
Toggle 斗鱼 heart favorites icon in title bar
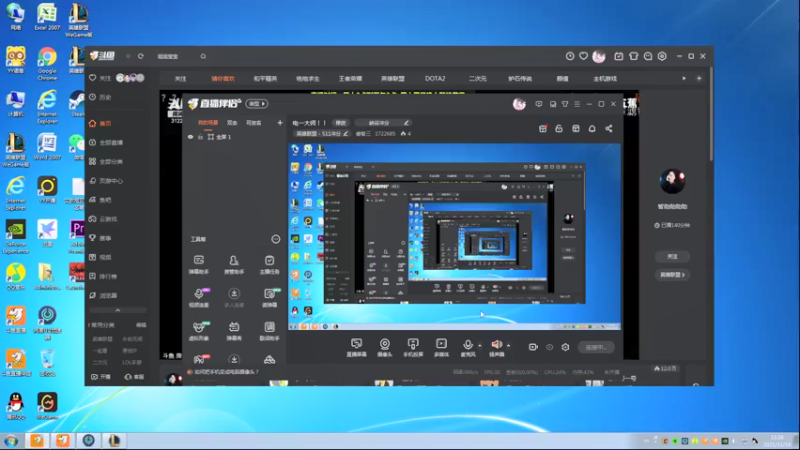(x=584, y=56)
